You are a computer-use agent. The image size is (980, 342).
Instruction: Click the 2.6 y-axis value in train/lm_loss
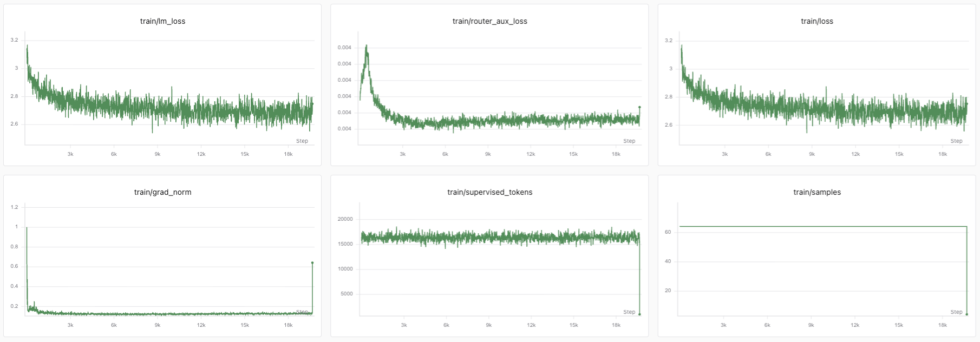pos(14,124)
